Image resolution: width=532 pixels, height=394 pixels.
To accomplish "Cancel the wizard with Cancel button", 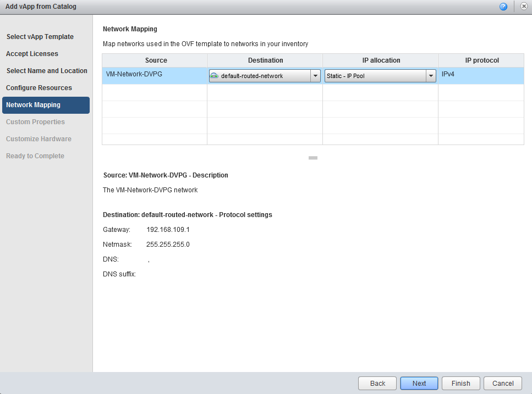I will (503, 384).
